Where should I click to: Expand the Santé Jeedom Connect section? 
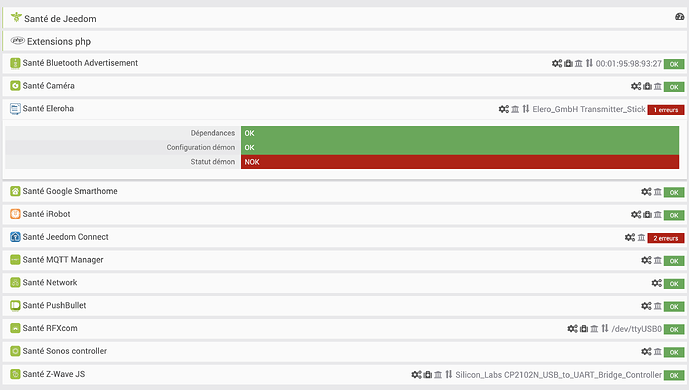344,237
